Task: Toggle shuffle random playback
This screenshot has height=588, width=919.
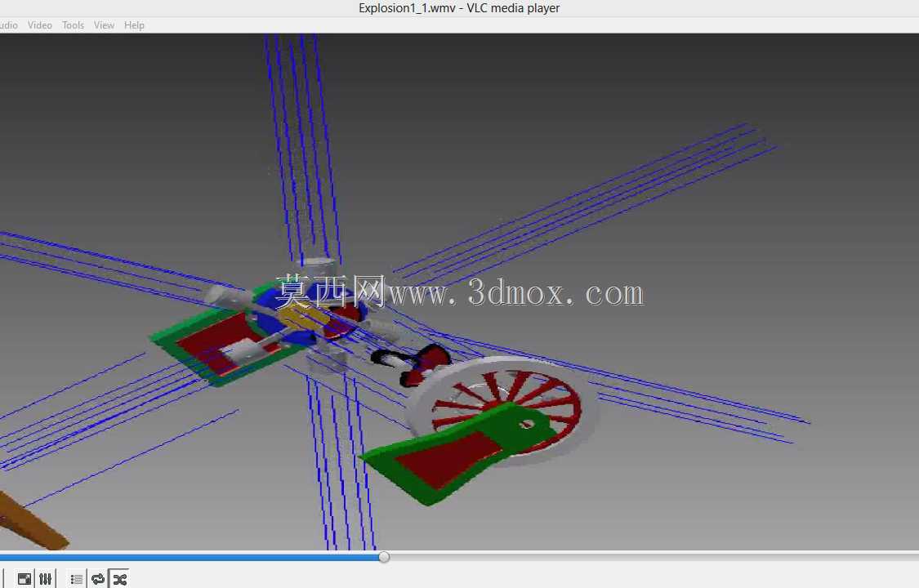Action: pos(119,579)
